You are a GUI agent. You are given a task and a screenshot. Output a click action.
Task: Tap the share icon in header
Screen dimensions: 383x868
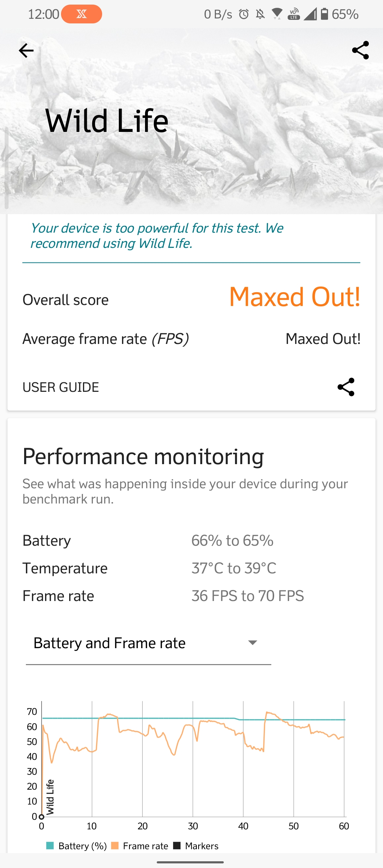pos(360,50)
